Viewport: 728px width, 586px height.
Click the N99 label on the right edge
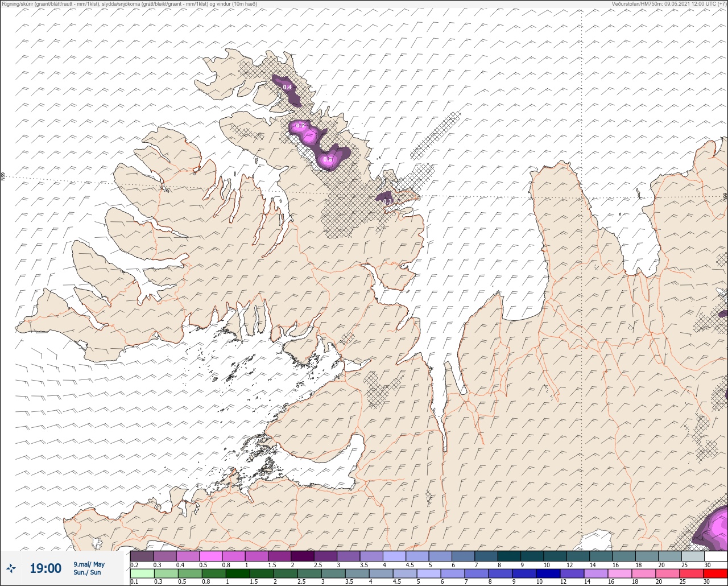tap(725, 196)
